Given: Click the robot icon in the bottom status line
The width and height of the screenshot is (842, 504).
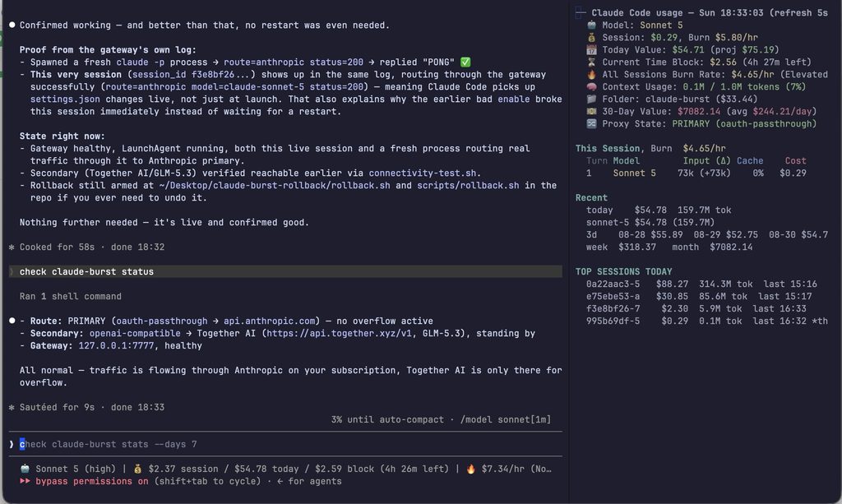Looking at the screenshot, I should [x=25, y=469].
